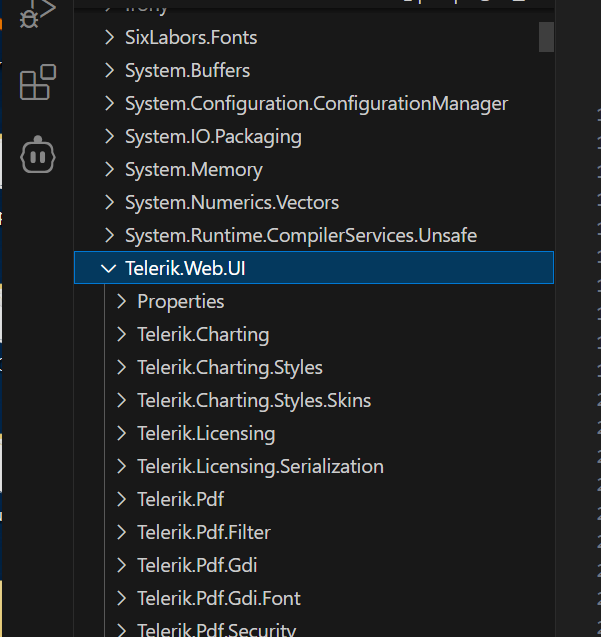Expand Telerik.Charting.Styles.Skins chevron
The height and width of the screenshot is (637, 601).
tap(121, 400)
